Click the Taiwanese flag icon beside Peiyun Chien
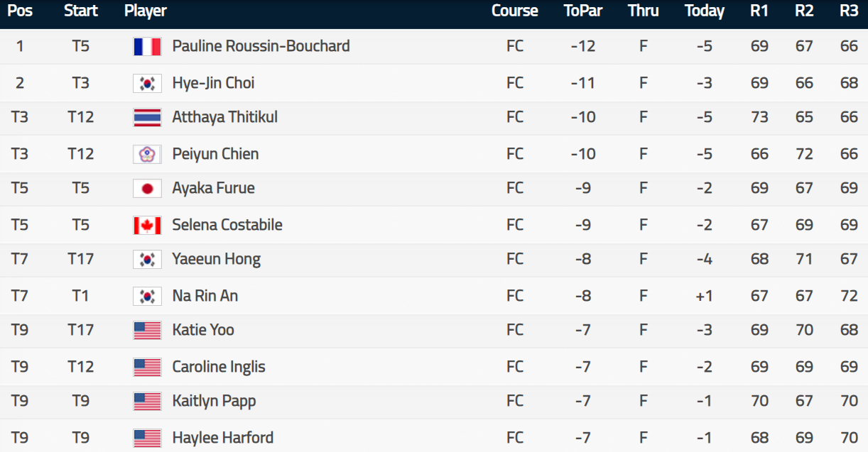868x452 pixels. 147,154
